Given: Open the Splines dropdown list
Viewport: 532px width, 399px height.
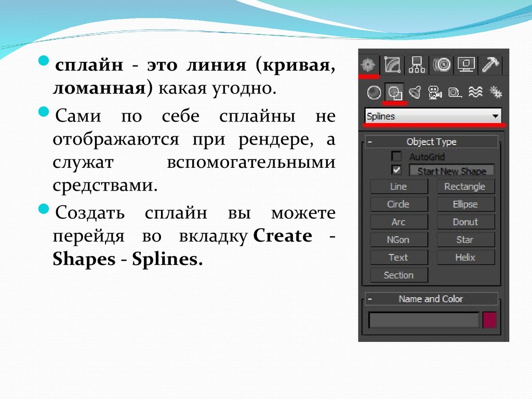Looking at the screenshot, I should [433, 116].
